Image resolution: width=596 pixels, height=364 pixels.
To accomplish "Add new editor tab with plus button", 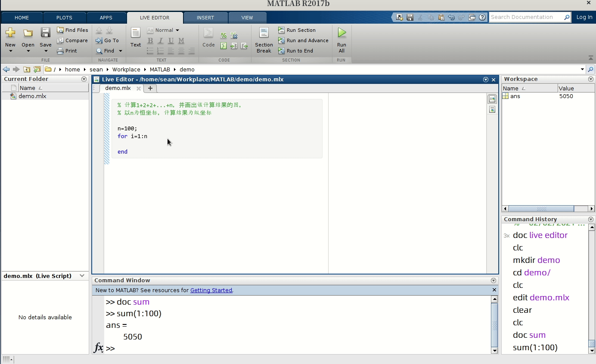I will (x=150, y=88).
